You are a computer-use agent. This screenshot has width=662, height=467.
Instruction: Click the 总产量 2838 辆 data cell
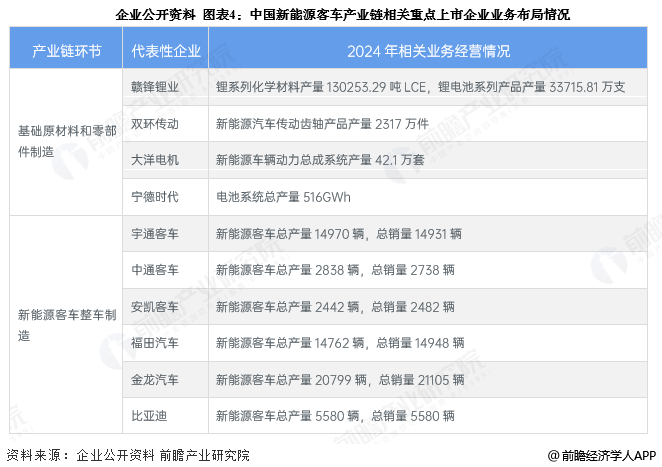(428, 270)
